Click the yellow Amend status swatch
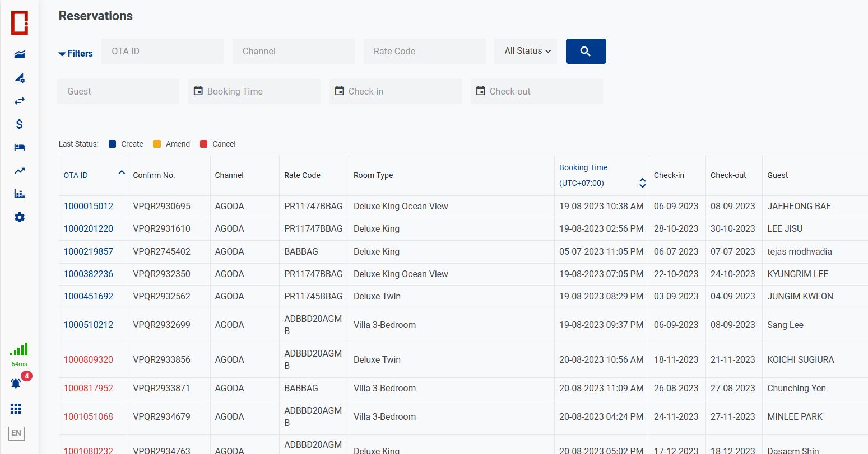This screenshot has height=454, width=868. (x=157, y=144)
